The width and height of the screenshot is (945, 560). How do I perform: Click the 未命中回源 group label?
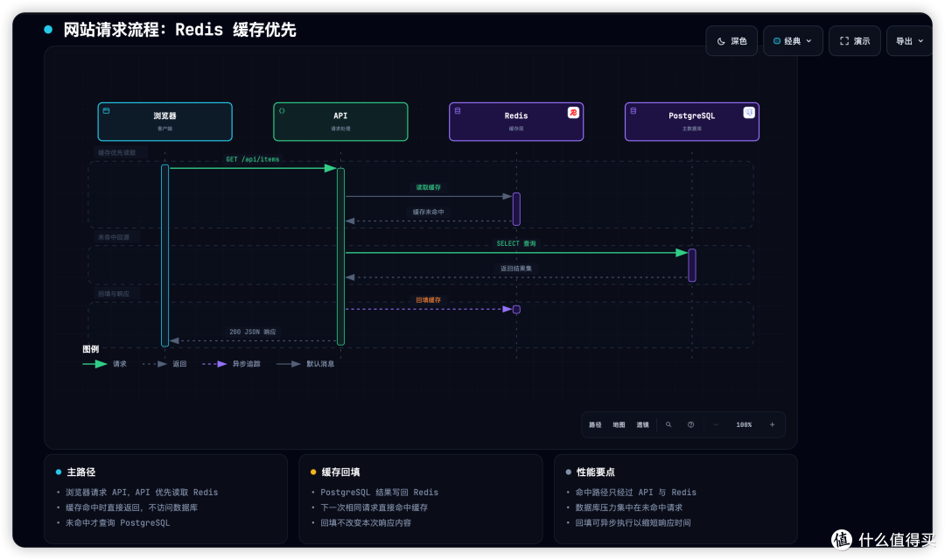pyautogui.click(x=113, y=237)
